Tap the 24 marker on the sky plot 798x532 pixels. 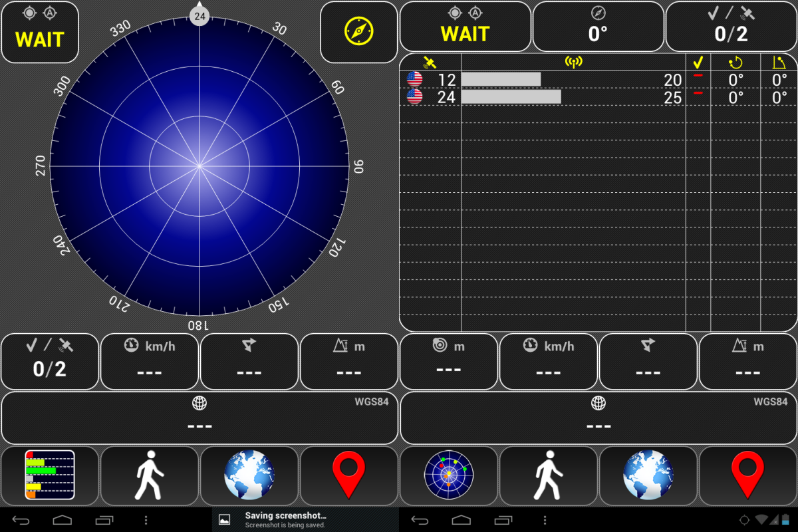[199, 15]
